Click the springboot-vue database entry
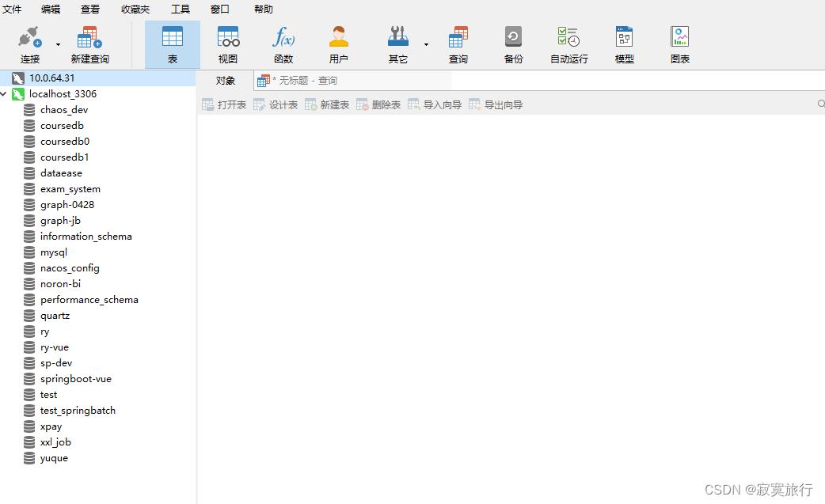825x504 pixels. [75, 379]
